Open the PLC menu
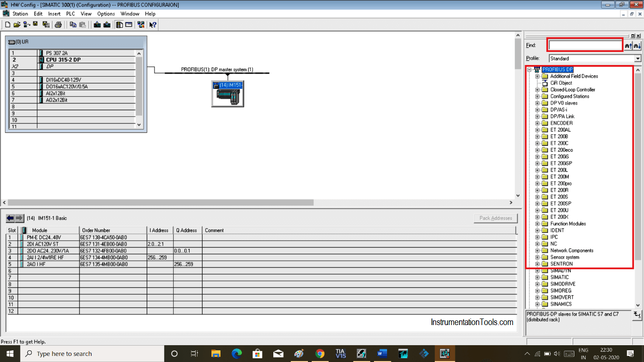The image size is (644, 362). 70,14
